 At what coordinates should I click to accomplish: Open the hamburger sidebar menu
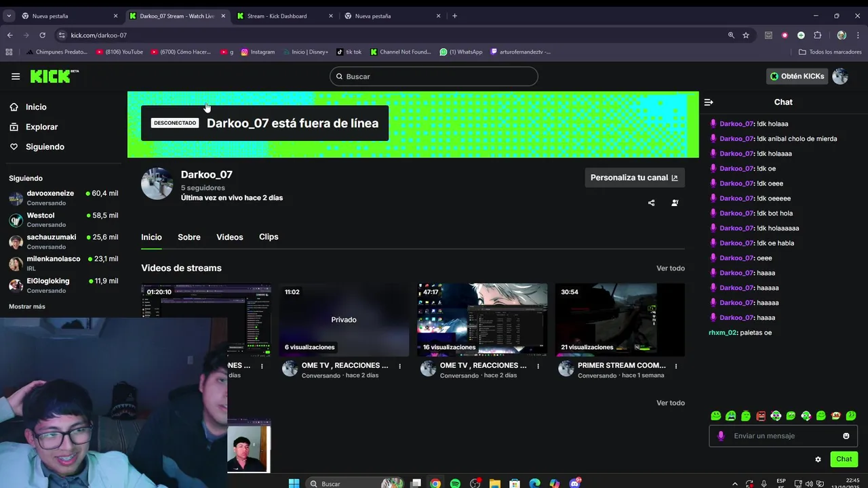[16, 77]
